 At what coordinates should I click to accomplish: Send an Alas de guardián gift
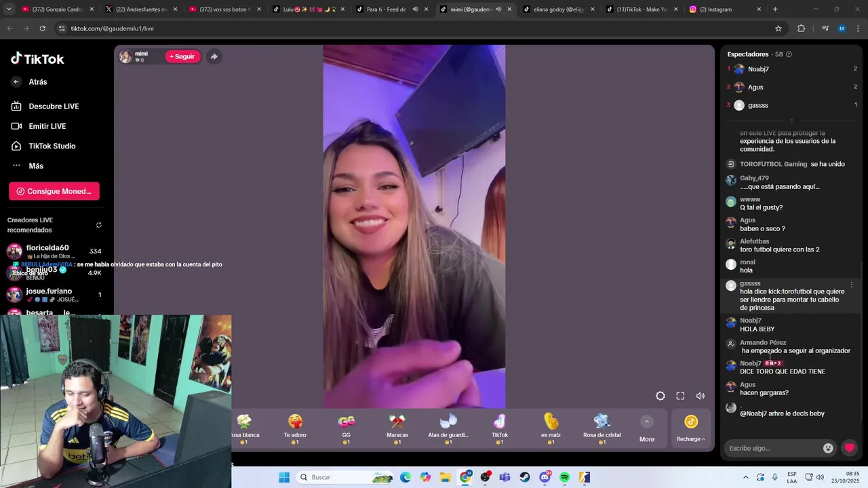pyautogui.click(x=448, y=429)
